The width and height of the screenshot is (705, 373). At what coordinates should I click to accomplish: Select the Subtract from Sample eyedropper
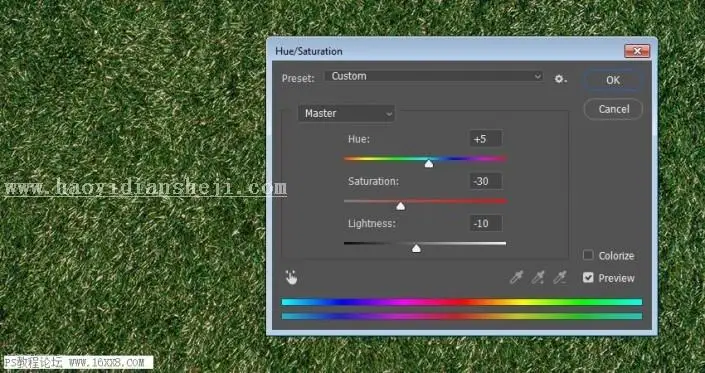[560, 277]
